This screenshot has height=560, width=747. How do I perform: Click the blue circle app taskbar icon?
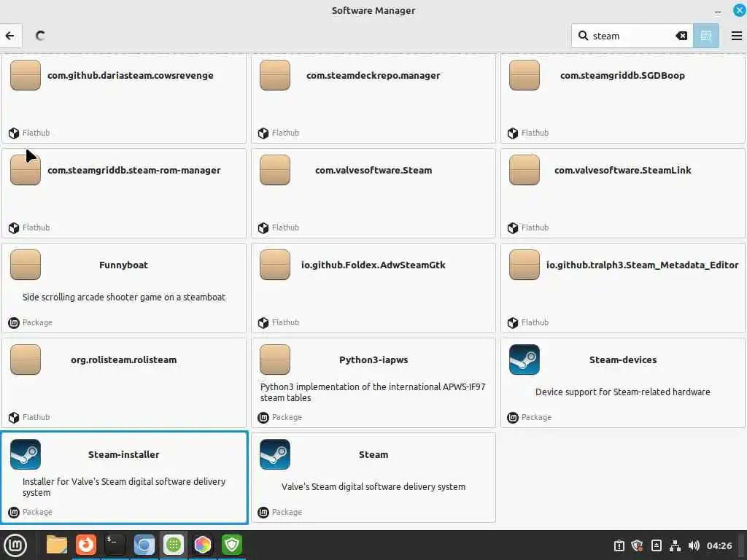tap(144, 545)
